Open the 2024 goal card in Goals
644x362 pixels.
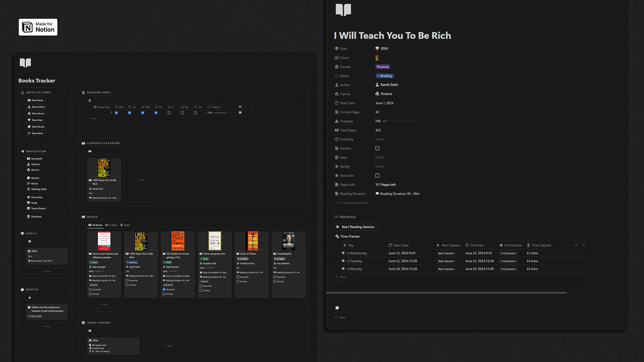pyautogui.click(x=47, y=256)
